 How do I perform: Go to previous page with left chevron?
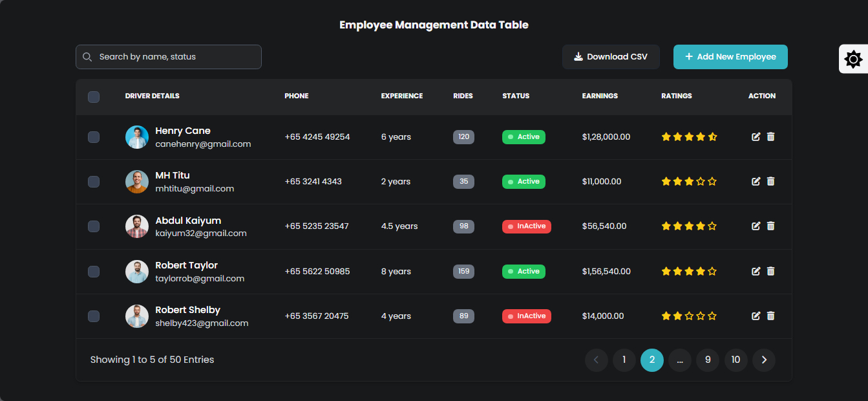pyautogui.click(x=596, y=360)
